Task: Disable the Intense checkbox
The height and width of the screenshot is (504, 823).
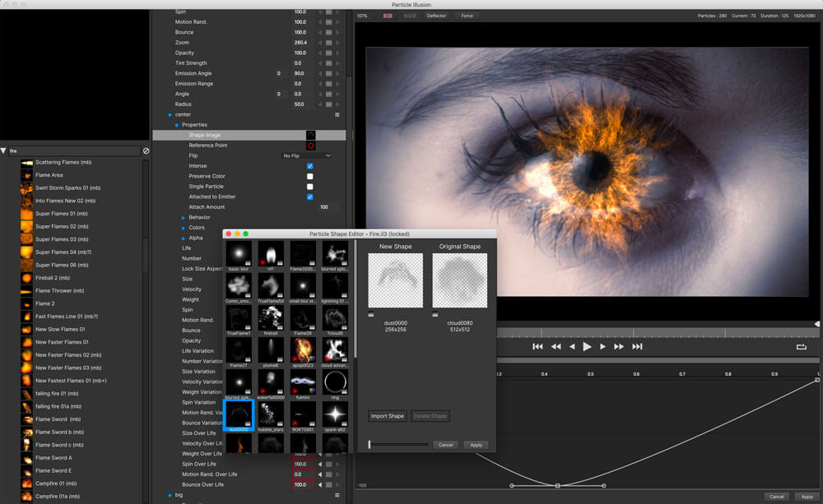Action: point(310,165)
